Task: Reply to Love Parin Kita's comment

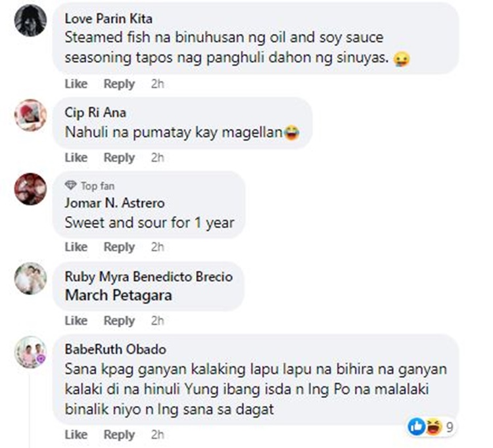Action: tap(119, 84)
